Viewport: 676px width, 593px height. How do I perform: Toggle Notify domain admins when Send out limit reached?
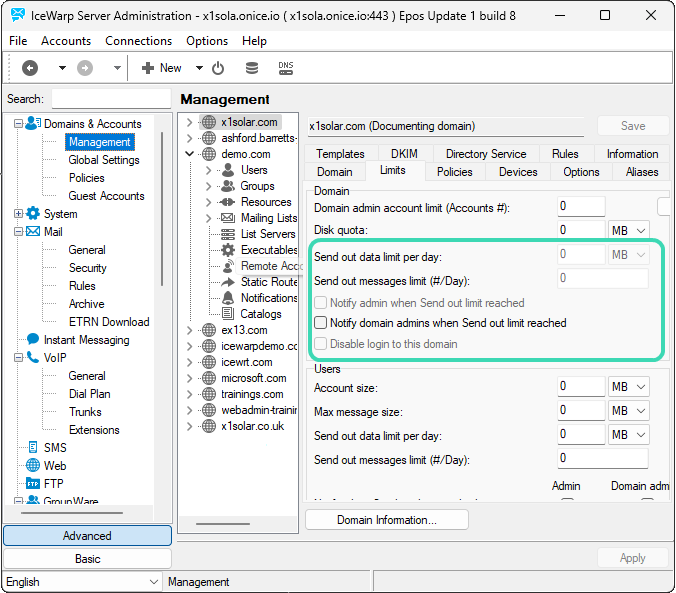tap(320, 323)
